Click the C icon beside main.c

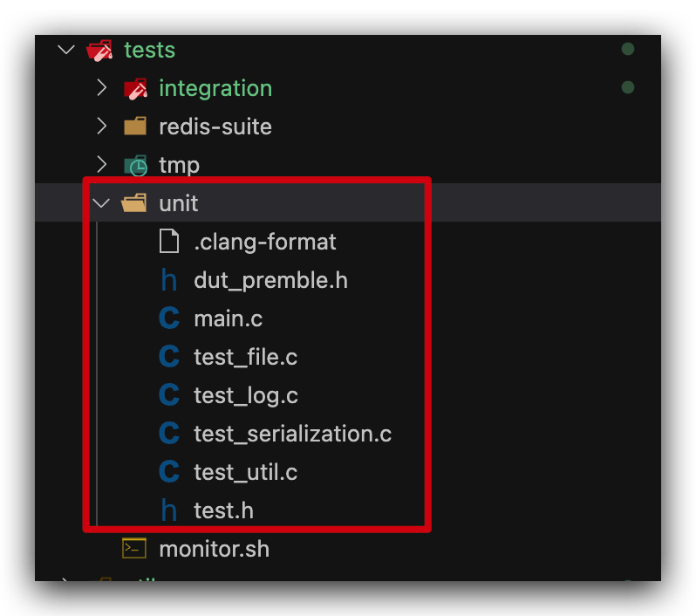pyautogui.click(x=169, y=318)
